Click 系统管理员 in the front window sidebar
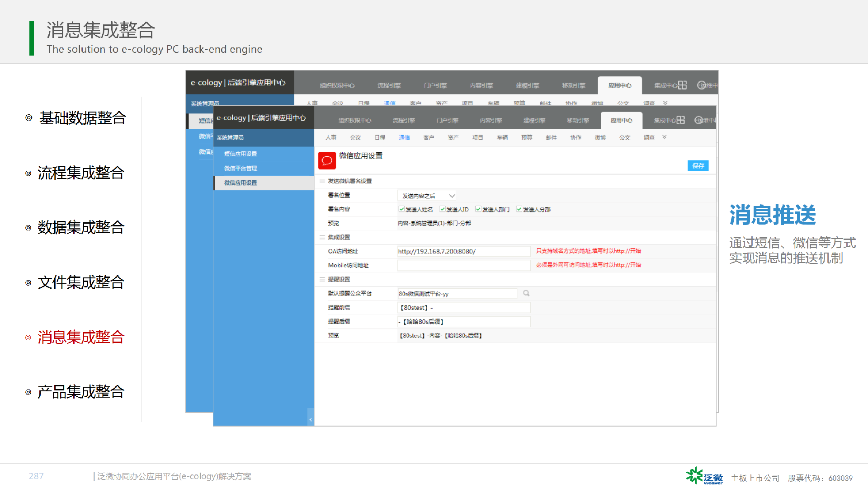This screenshot has height=488, width=868. pyautogui.click(x=230, y=137)
